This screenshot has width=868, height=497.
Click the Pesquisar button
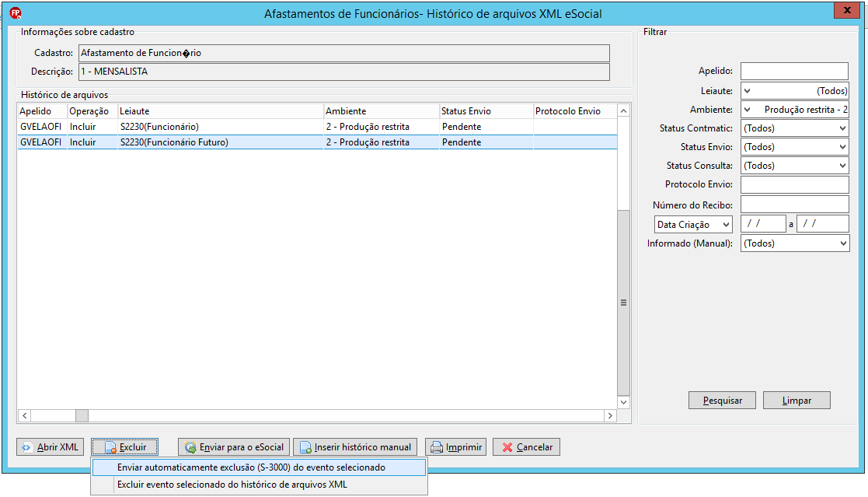[722, 401]
